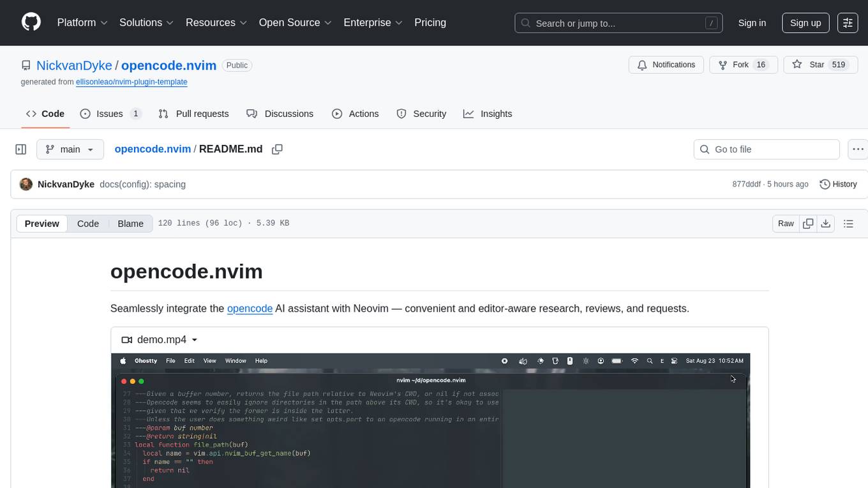Open the Security tab
The width and height of the screenshot is (868, 488).
click(x=421, y=114)
